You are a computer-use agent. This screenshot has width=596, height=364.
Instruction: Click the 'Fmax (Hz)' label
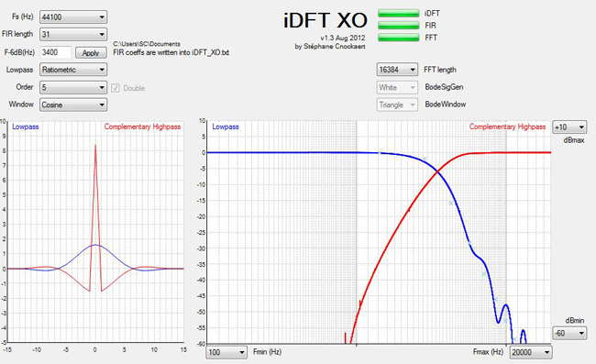(488, 352)
